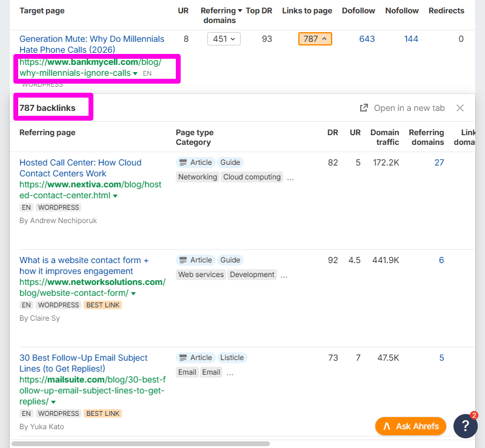Viewport: 485px width, 448px height.
Task: Click 643 dofollow links count
Action: click(367, 39)
